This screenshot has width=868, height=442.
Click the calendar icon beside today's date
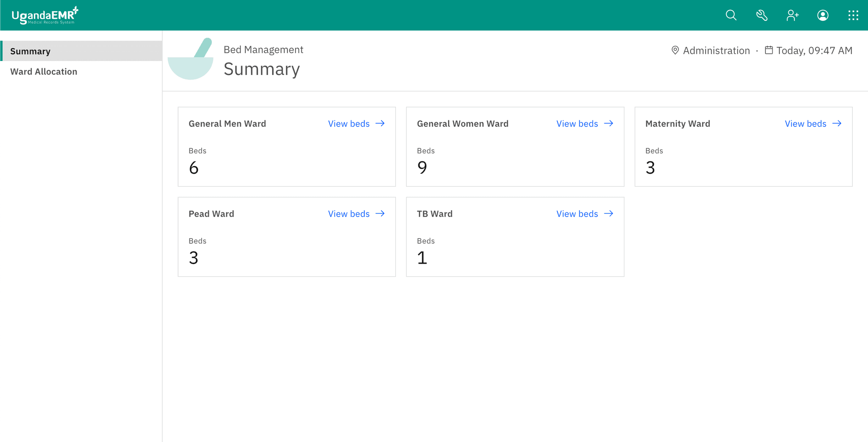coord(769,50)
